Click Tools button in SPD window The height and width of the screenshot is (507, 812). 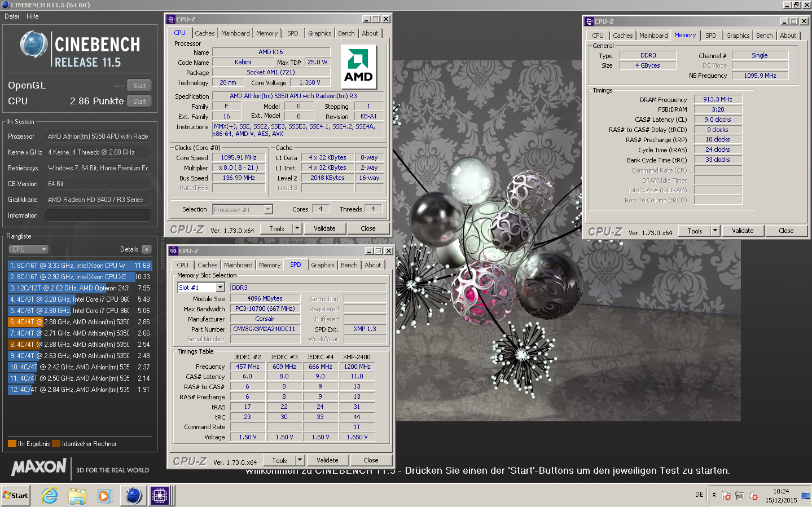coord(280,460)
